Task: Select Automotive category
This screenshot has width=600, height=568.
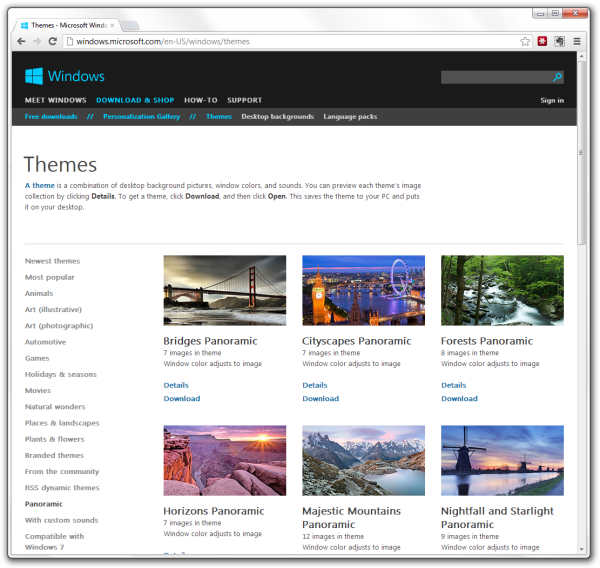Action: (x=46, y=342)
